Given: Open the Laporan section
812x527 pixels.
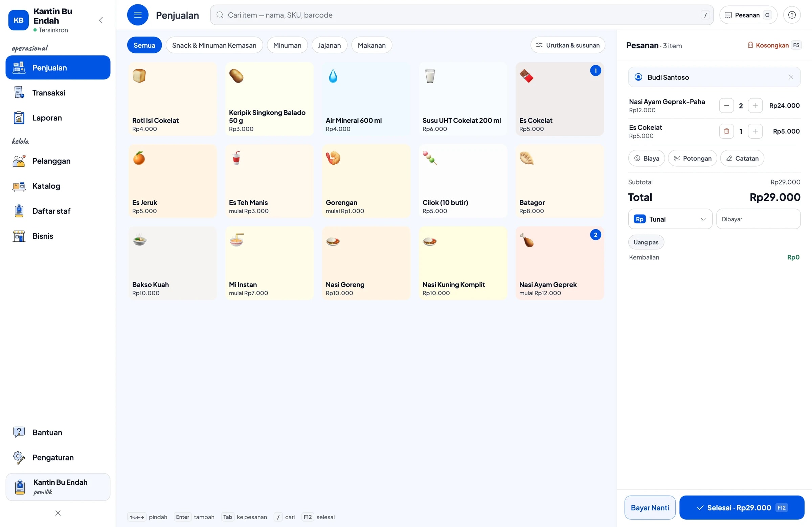Looking at the screenshot, I should [x=58, y=118].
